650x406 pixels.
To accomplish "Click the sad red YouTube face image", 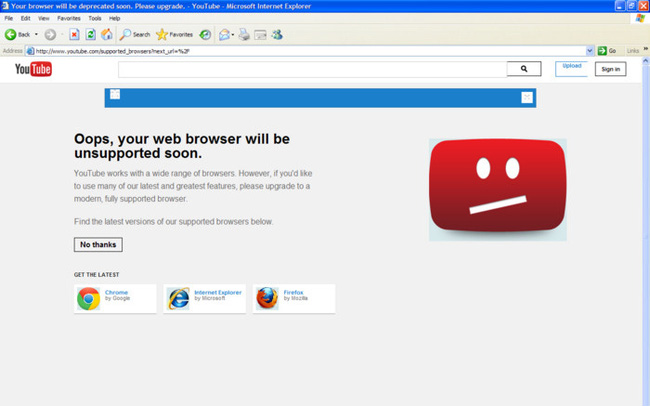I will pyautogui.click(x=497, y=190).
